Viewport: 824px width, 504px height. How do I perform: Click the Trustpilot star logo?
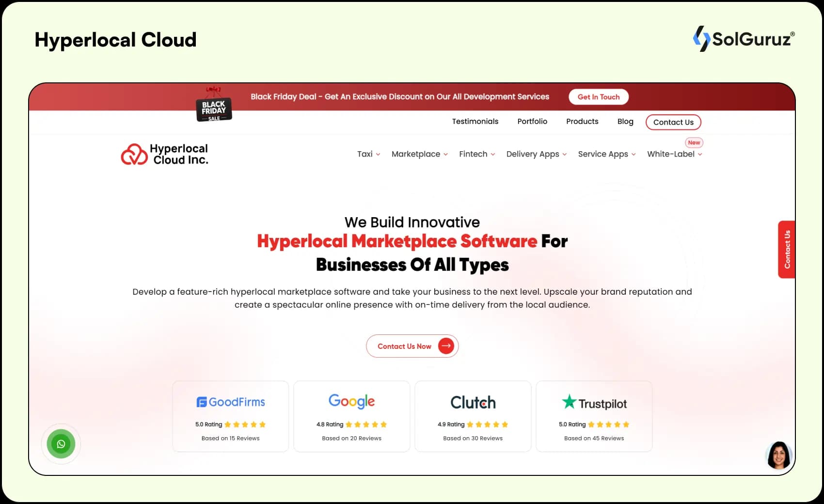[x=569, y=402]
